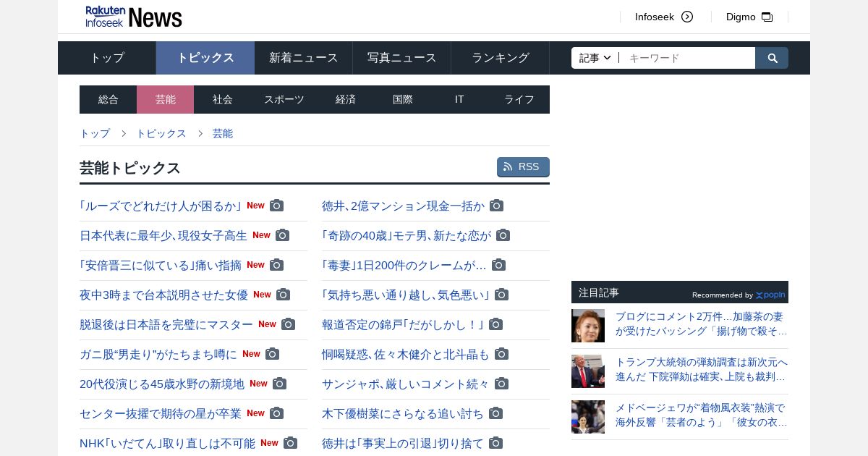Open headline サンジャポ、厳しいコメント続々
The width and height of the screenshot is (868, 456).
(x=406, y=384)
